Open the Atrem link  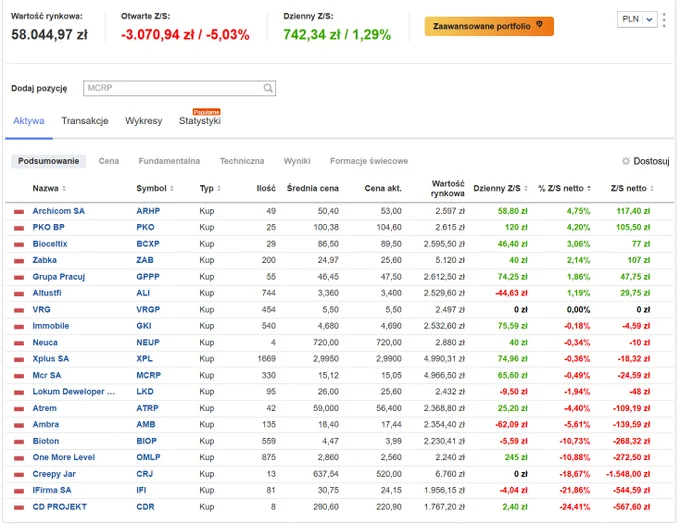point(44,408)
